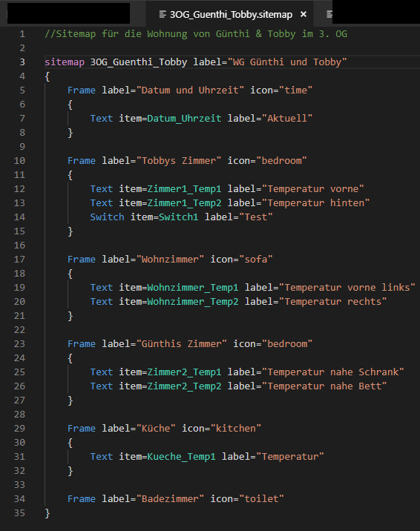Viewport: 420px width, 531px height.
Task: Click the 'toilet' icon string
Action: (261, 499)
